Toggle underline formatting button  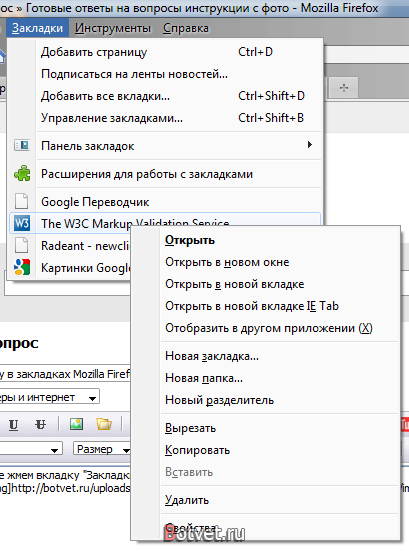(x=13, y=425)
